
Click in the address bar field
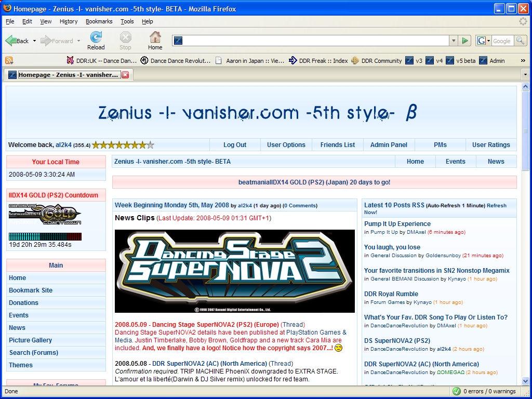315,41
